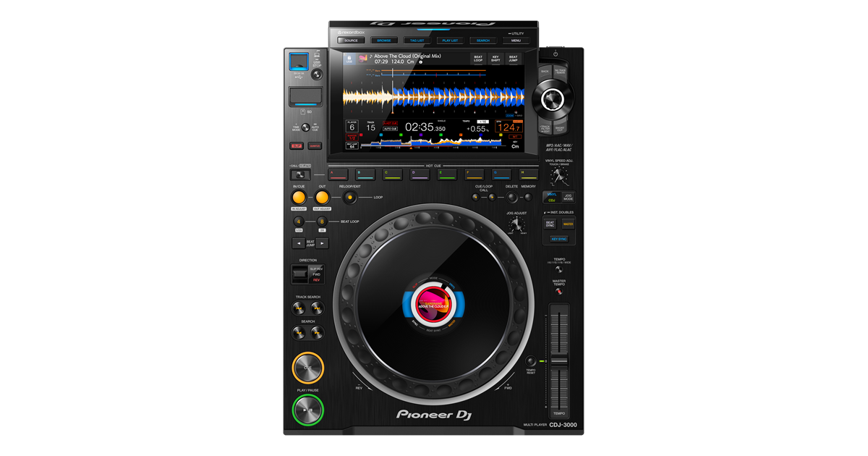Tap KEY SHIFT on the touchscreen

495,59
